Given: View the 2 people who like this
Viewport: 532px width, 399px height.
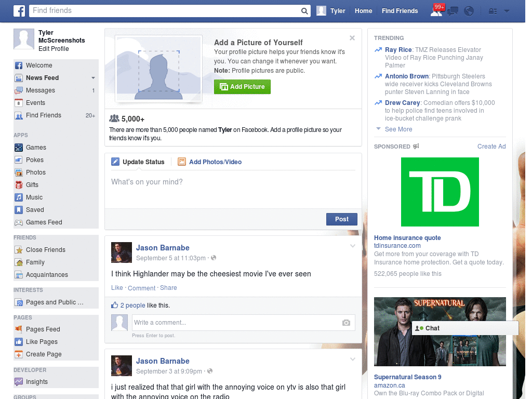Looking at the screenshot, I should 132,305.
